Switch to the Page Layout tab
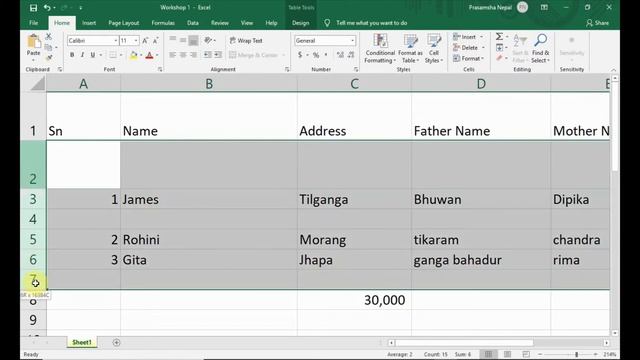 coord(124,23)
